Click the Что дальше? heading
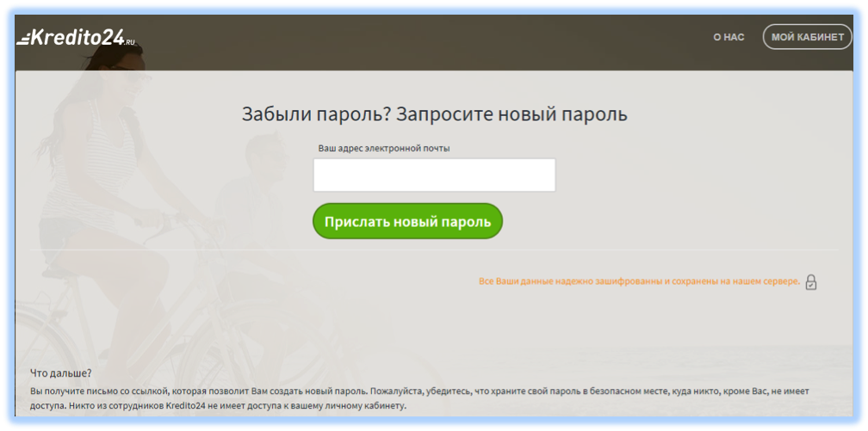 [x=60, y=373]
